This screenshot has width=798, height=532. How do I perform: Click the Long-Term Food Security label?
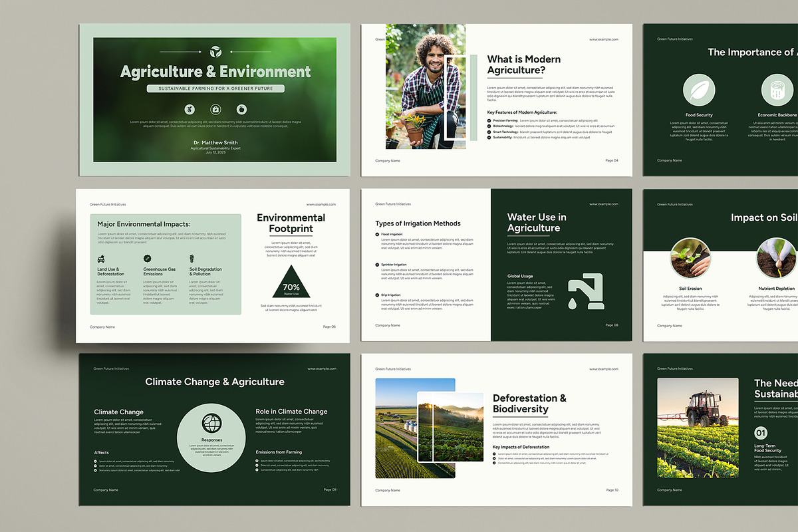point(769,448)
